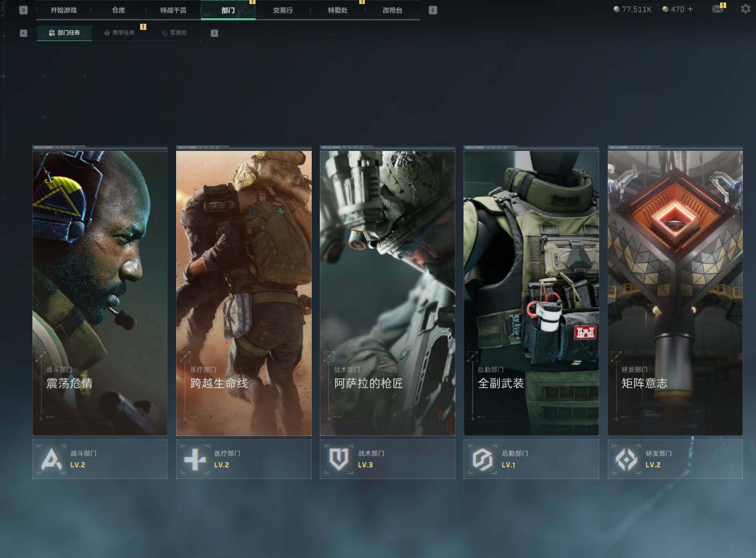Image resolution: width=756 pixels, height=558 pixels.
Task: Switch to the 仓库 tab
Action: [118, 10]
